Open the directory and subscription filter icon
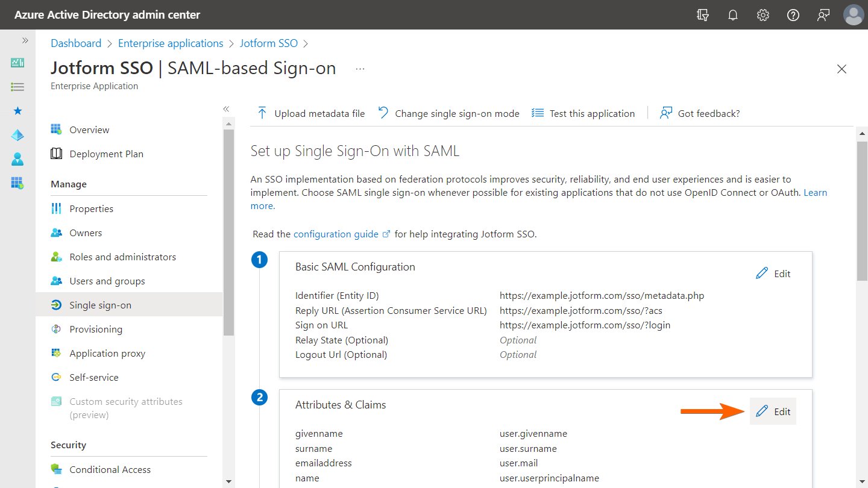This screenshot has height=488, width=868. click(703, 15)
